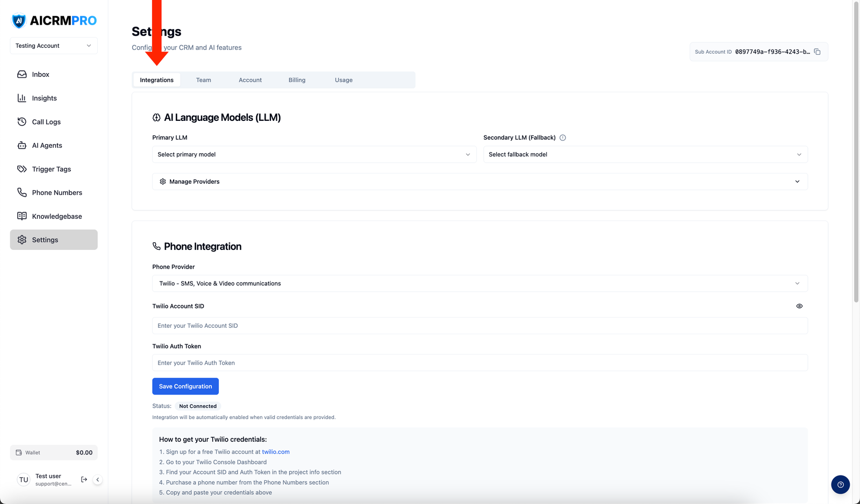Viewport: 860px width, 504px height.
Task: Switch to the Account tab
Action: click(x=250, y=80)
